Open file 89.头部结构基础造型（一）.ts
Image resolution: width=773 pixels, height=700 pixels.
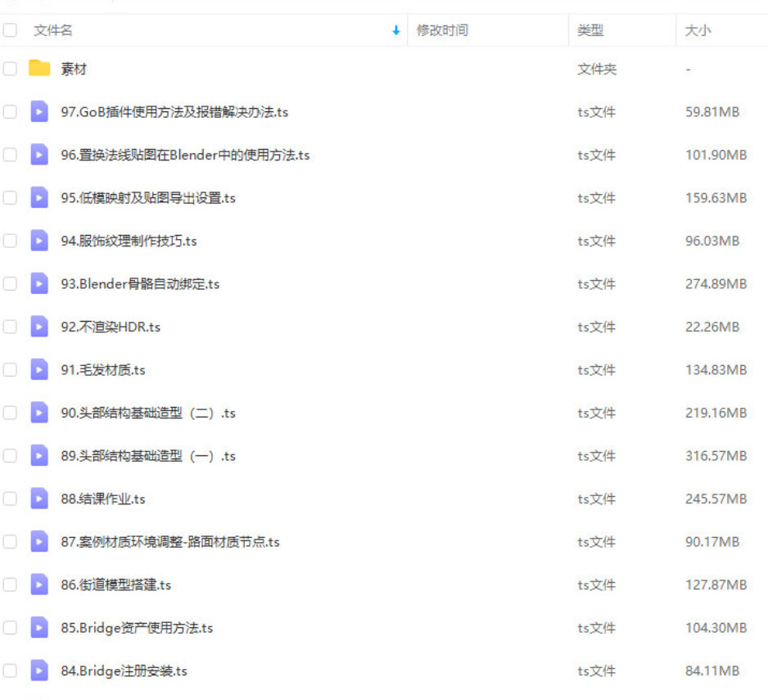click(148, 455)
